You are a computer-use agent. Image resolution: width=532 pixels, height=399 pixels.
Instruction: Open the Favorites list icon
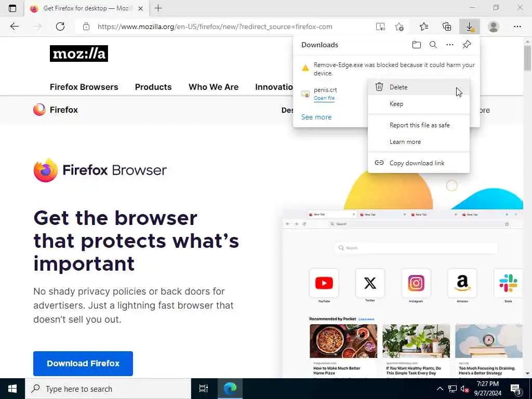coord(424,26)
